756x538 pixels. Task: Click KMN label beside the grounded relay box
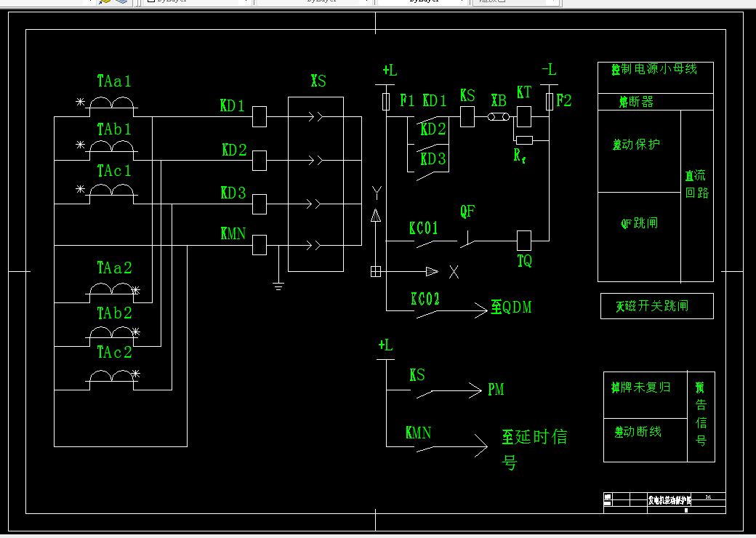tap(233, 234)
